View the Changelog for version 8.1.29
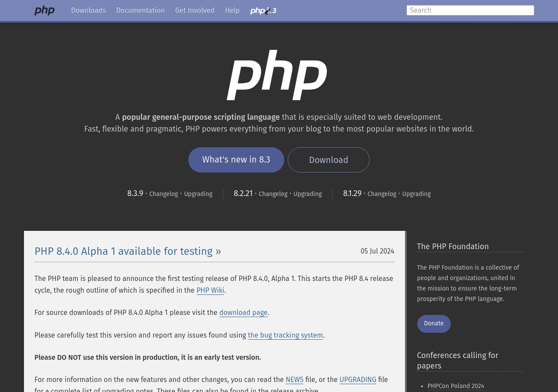This screenshot has height=392, width=558. tap(382, 194)
